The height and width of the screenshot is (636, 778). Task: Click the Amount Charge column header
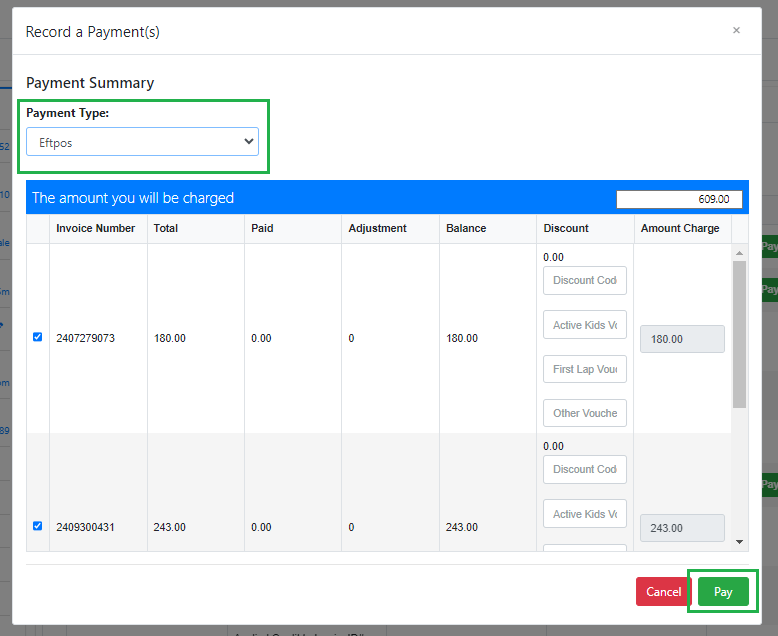click(x=680, y=228)
